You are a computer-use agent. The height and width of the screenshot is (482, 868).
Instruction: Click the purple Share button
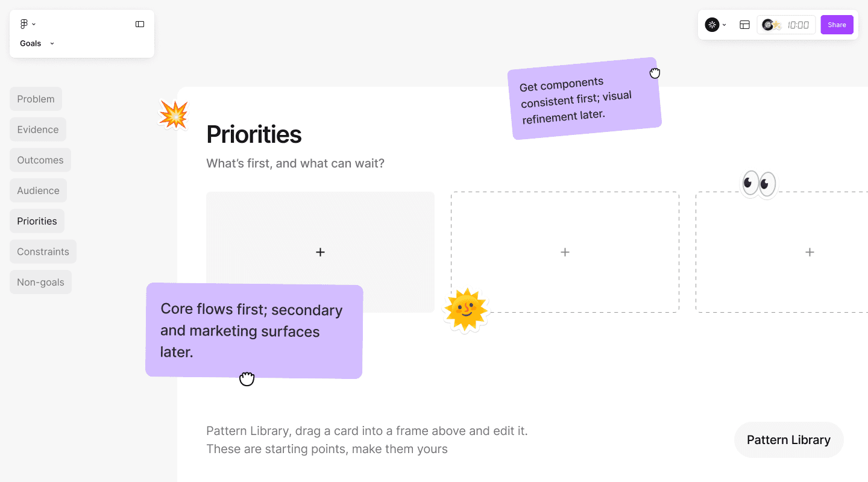click(837, 25)
